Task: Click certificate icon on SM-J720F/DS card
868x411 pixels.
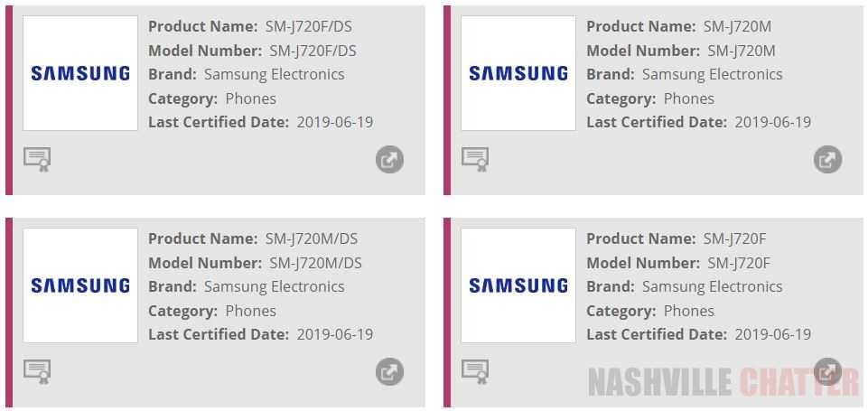Action: click(37, 159)
